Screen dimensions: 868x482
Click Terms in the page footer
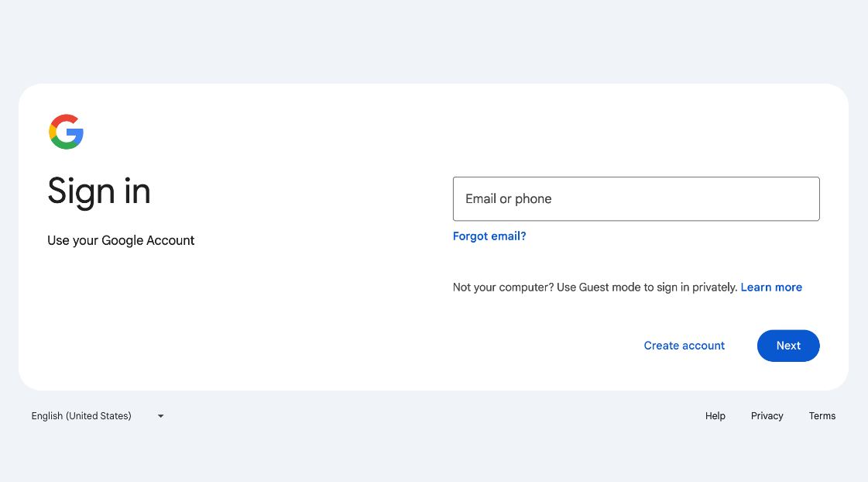click(x=822, y=416)
